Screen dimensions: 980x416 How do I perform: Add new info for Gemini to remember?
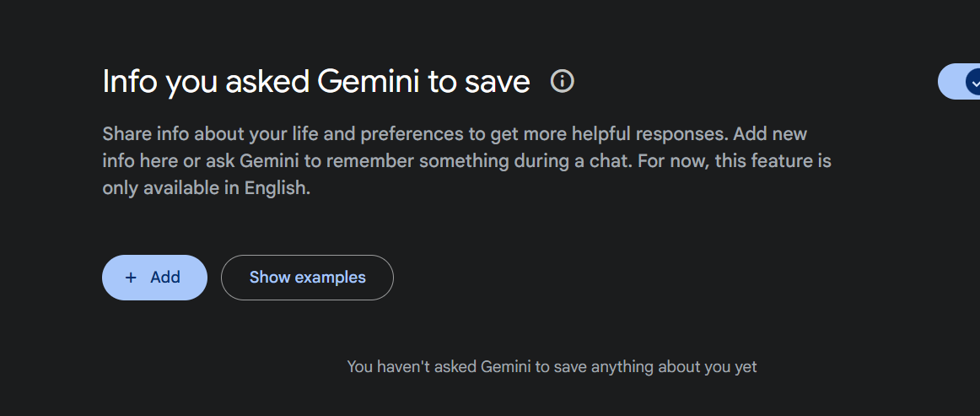click(154, 278)
